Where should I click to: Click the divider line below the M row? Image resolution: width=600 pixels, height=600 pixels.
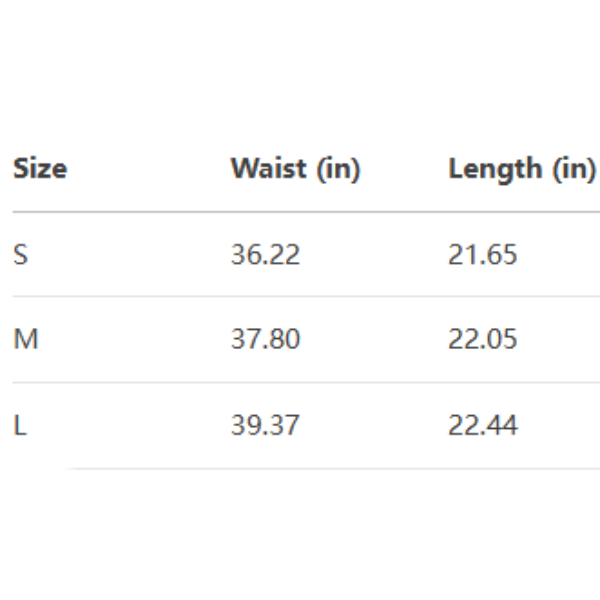click(300, 382)
